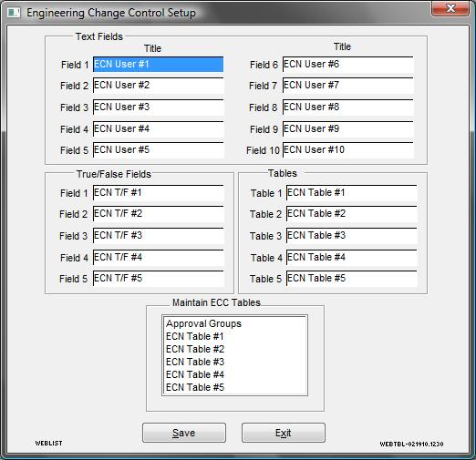
Task: Click the 'ECN User #8' text box
Action: [x=348, y=107]
